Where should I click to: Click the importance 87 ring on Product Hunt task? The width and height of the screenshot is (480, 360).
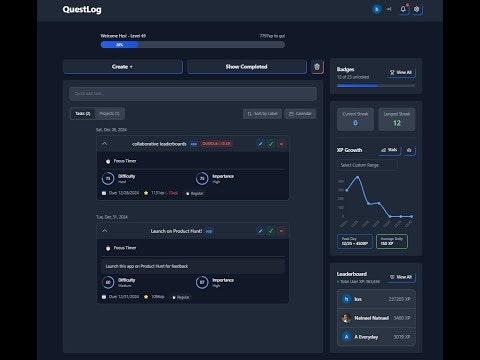click(202, 282)
